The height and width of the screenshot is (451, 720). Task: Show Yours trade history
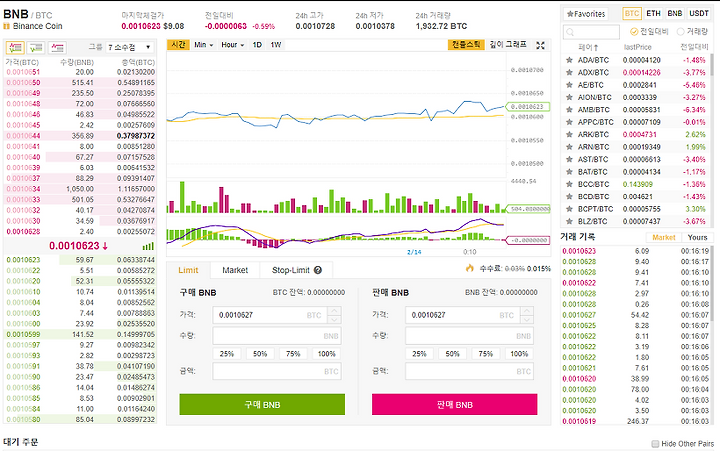697,237
